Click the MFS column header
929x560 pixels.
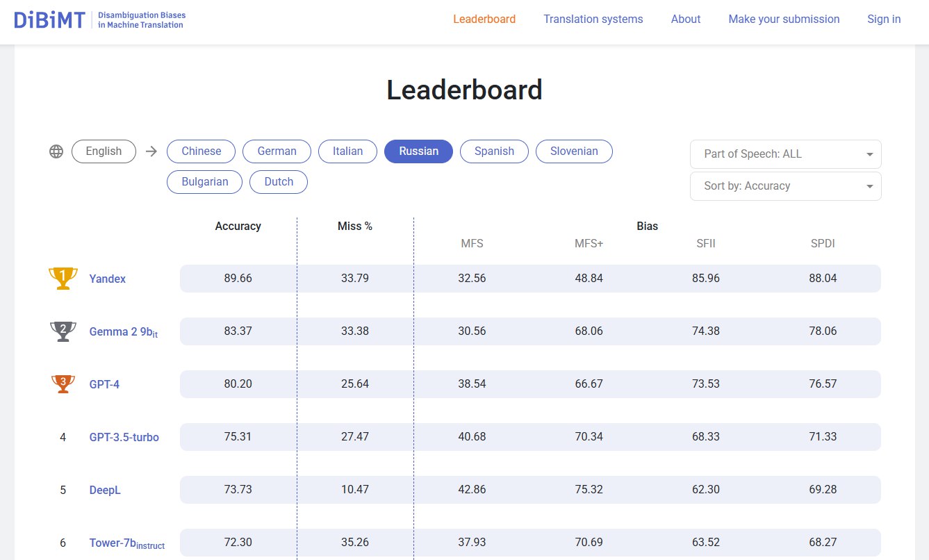472,244
